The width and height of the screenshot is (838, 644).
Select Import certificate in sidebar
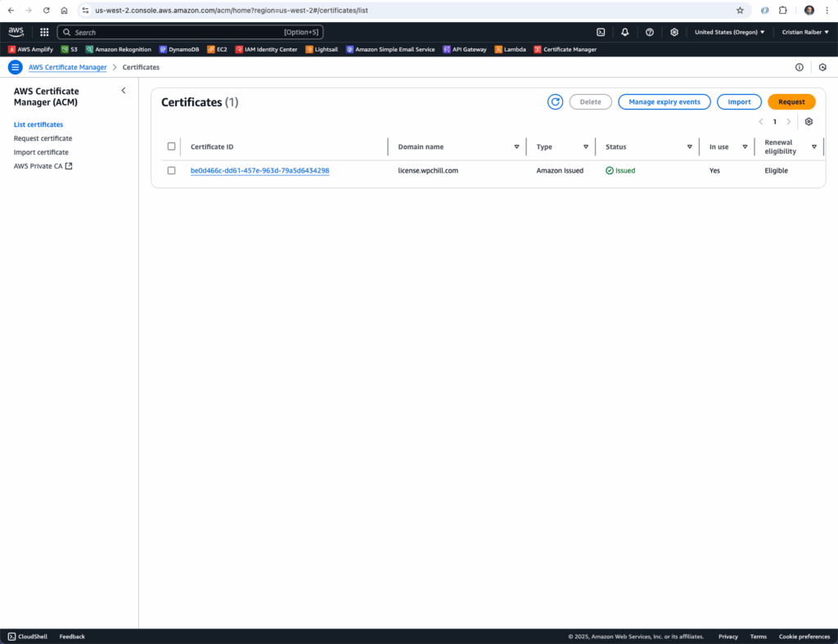coord(41,152)
